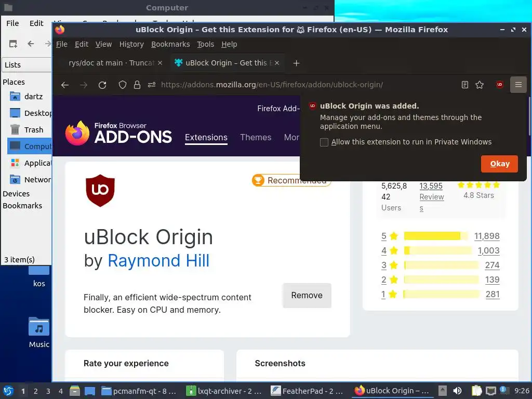Open Firefox Help menu
This screenshot has width=532, height=399.
(x=229, y=44)
